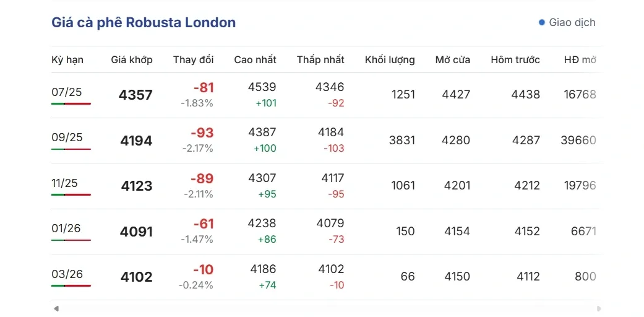This screenshot has width=644, height=317.
Task: Click the Giá cà phê Robusta London heading
Action: [x=144, y=23]
